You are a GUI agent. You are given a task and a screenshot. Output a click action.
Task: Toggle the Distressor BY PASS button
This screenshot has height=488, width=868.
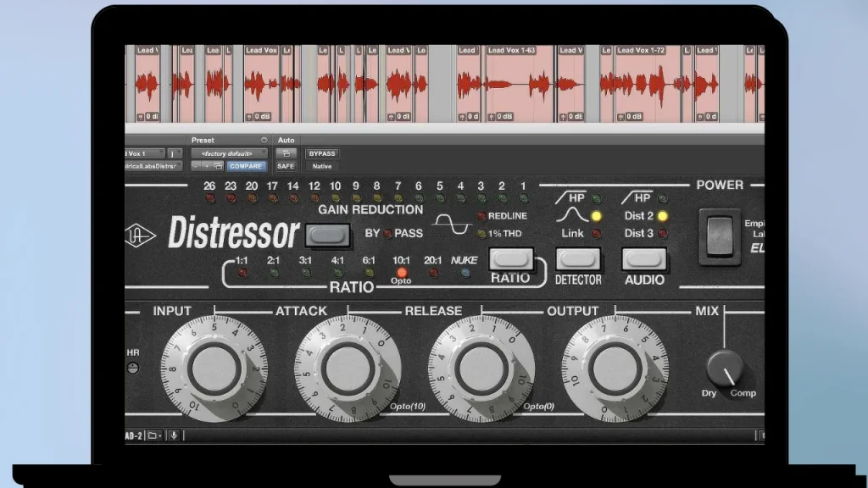point(327,236)
